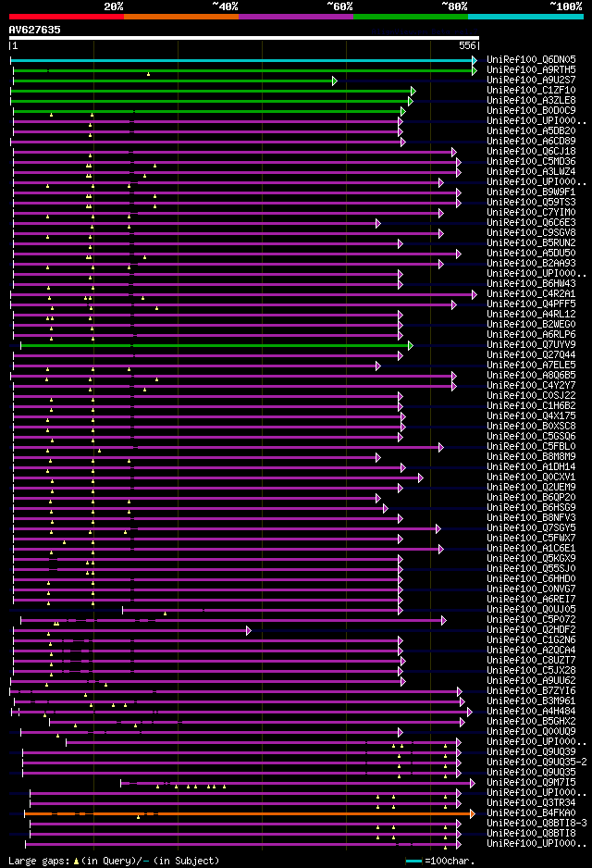Select the UniRef100_C0SJ22 label
The width and height of the screenshot is (592, 868).
click(531, 395)
